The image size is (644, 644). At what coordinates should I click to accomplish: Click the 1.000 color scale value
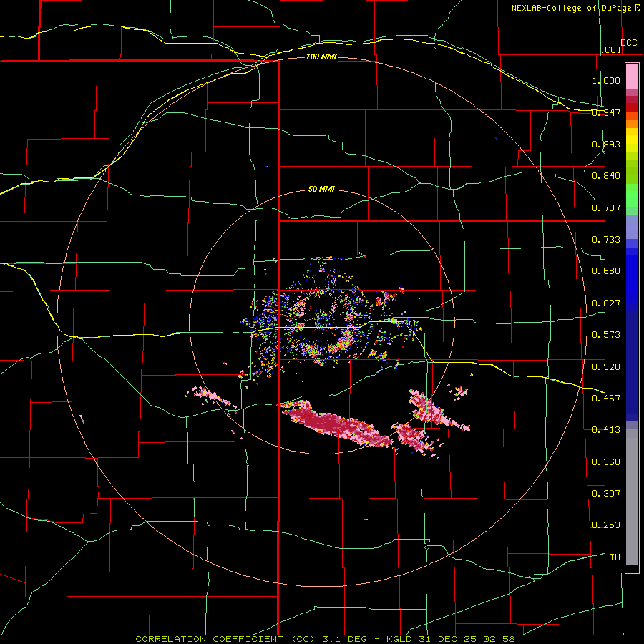point(606,80)
